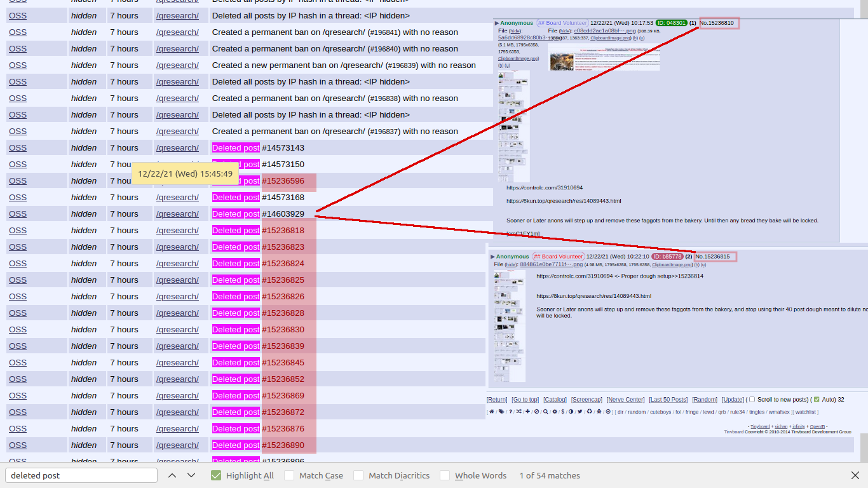
Task: Click the [Random] link
Action: (x=705, y=400)
